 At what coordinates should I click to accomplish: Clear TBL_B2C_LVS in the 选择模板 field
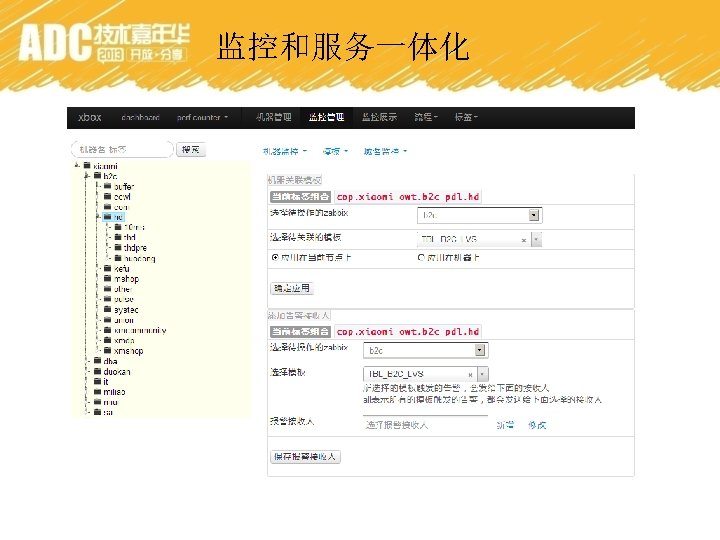coord(470,375)
